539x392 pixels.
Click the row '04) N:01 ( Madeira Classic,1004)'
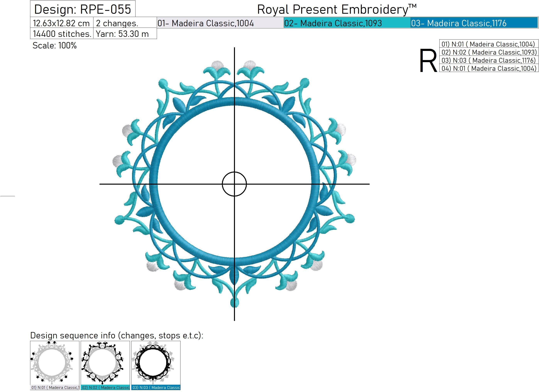coord(489,68)
